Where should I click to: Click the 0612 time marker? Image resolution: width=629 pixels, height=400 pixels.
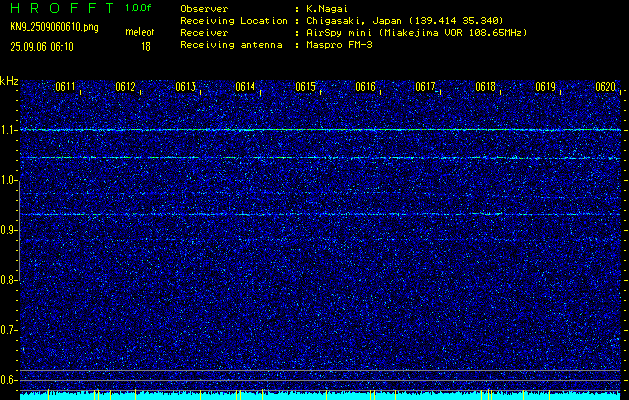(125, 86)
